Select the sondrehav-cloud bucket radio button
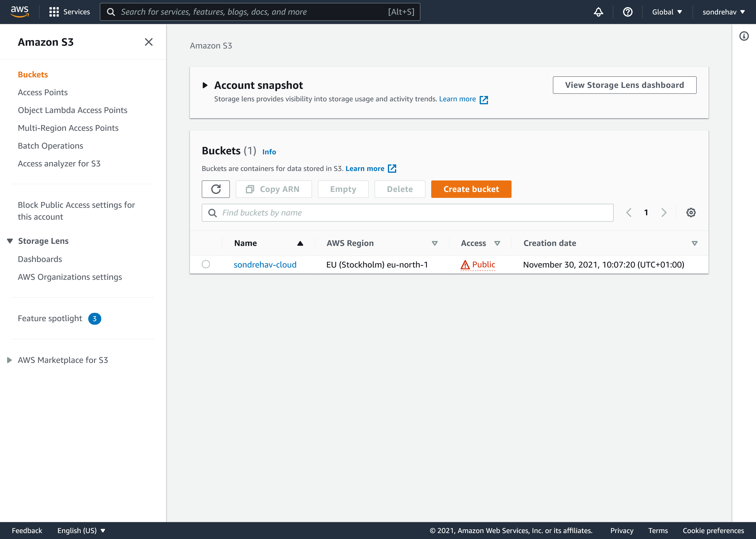 206,264
